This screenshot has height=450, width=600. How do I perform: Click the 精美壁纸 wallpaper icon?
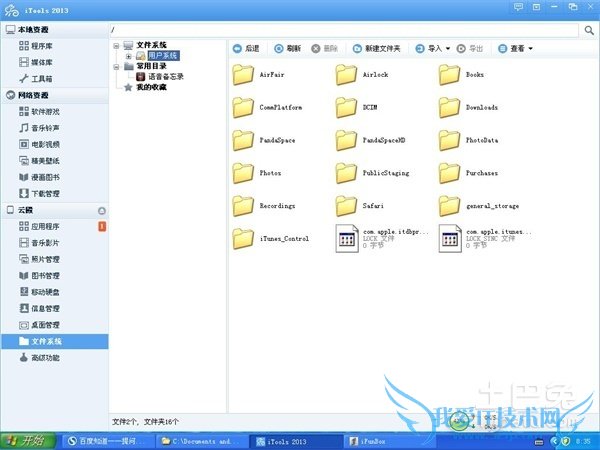click(x=24, y=161)
